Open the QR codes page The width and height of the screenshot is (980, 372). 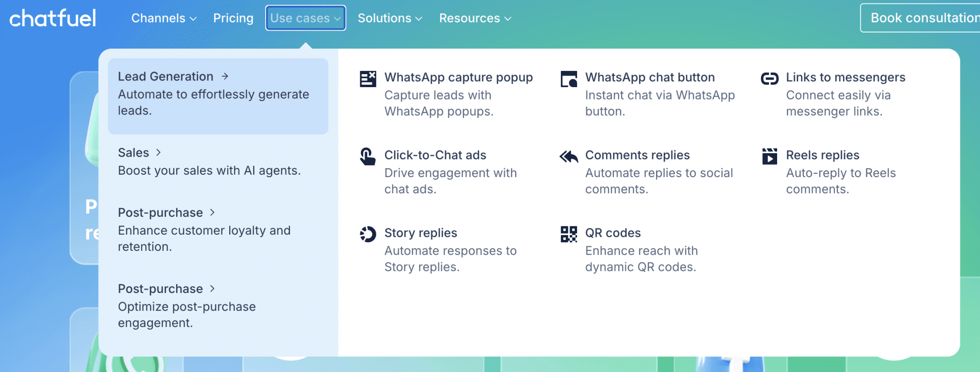(x=613, y=233)
